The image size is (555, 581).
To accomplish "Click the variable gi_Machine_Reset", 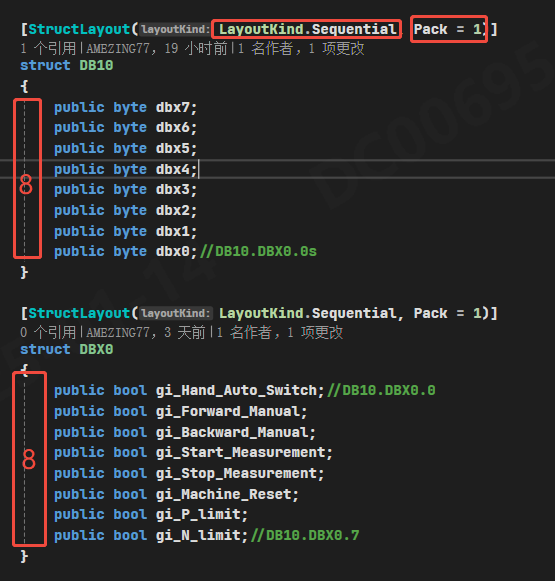I will pyautogui.click(x=224, y=494).
